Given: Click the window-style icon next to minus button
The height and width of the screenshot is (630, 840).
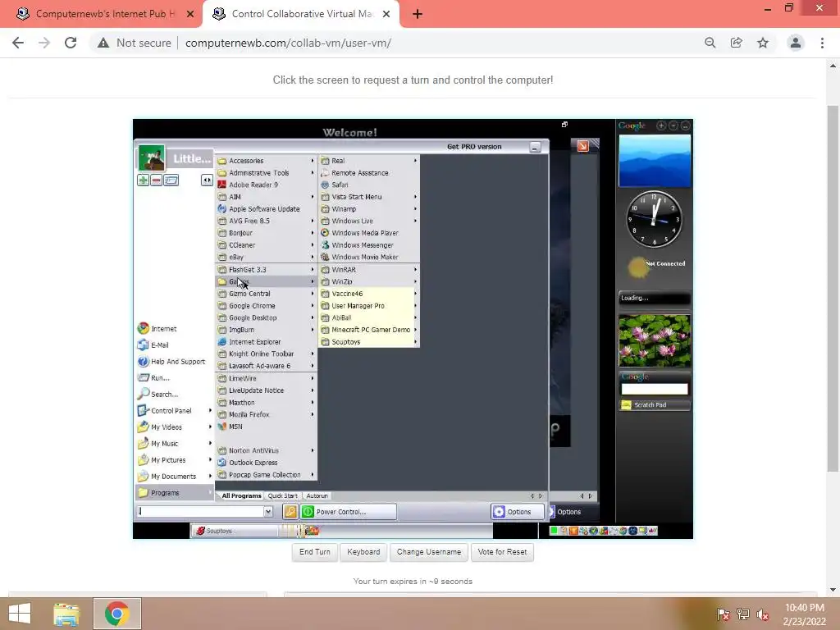Looking at the screenshot, I should (x=171, y=180).
